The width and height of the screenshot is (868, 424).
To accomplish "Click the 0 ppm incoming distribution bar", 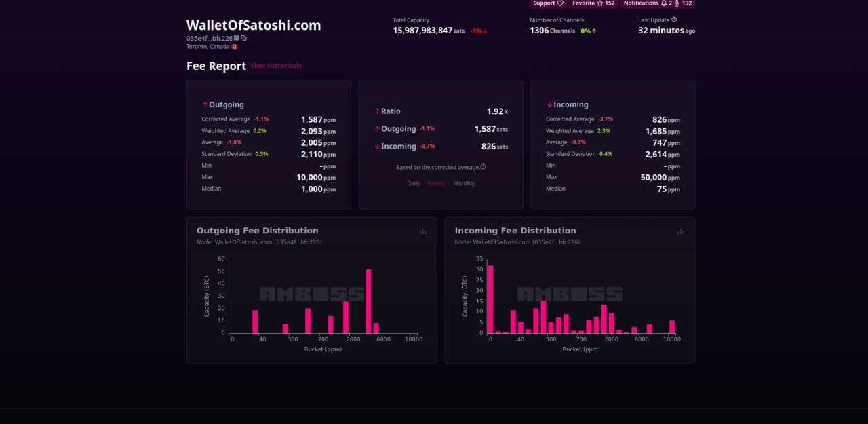I will pos(490,298).
